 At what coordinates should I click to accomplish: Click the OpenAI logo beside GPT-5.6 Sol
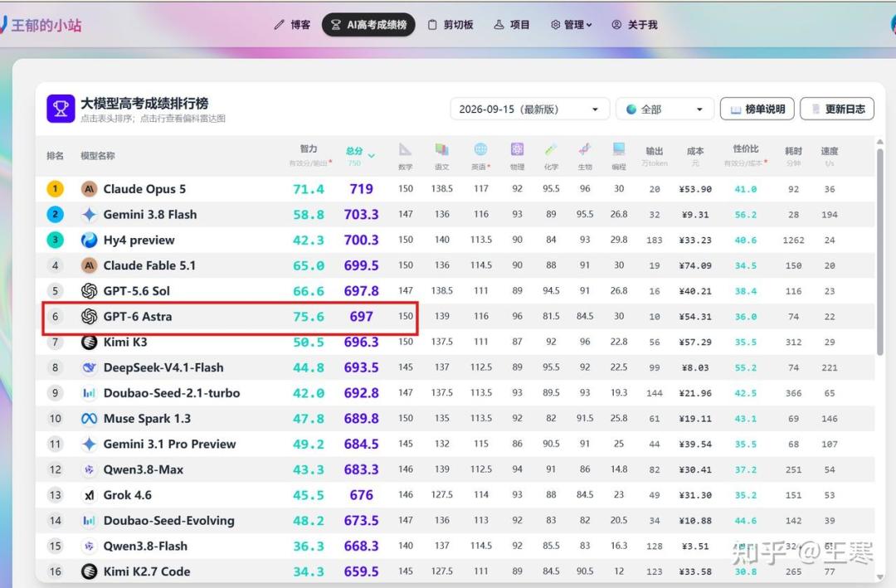click(89, 291)
